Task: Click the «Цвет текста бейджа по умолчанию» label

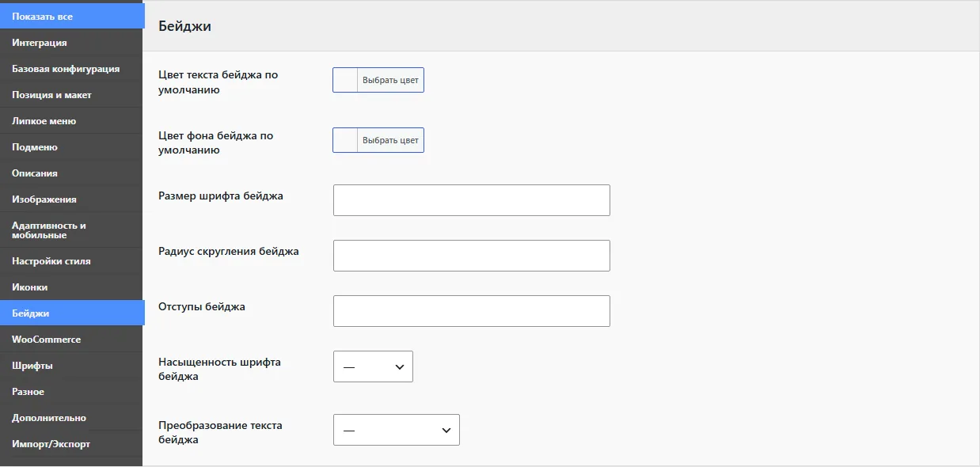Action: click(x=218, y=82)
